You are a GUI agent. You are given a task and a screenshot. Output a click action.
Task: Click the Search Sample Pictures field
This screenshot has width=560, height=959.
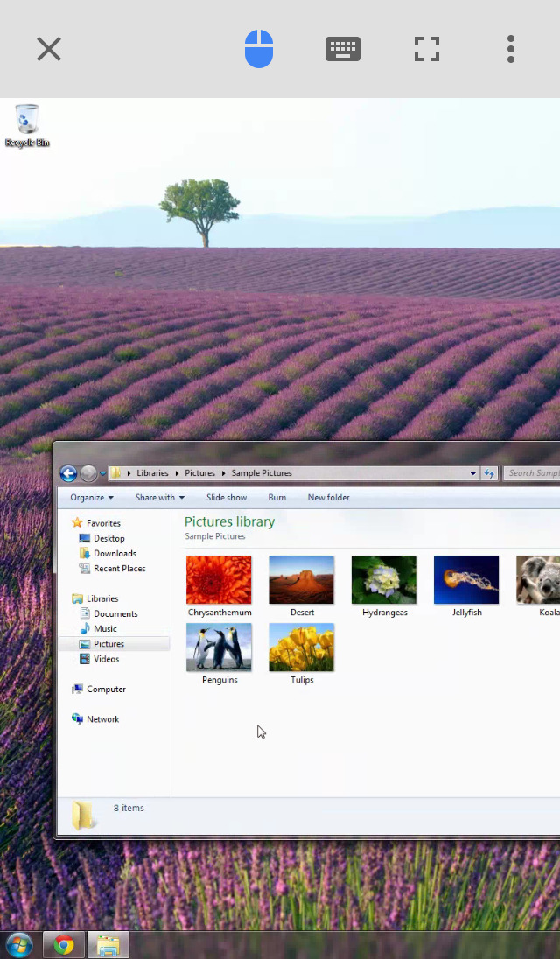pyautogui.click(x=533, y=473)
